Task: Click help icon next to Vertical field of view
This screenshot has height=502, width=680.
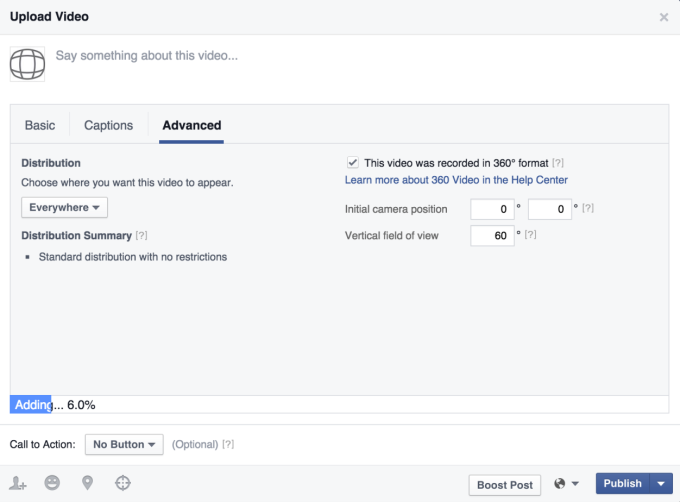Action: tap(530, 235)
